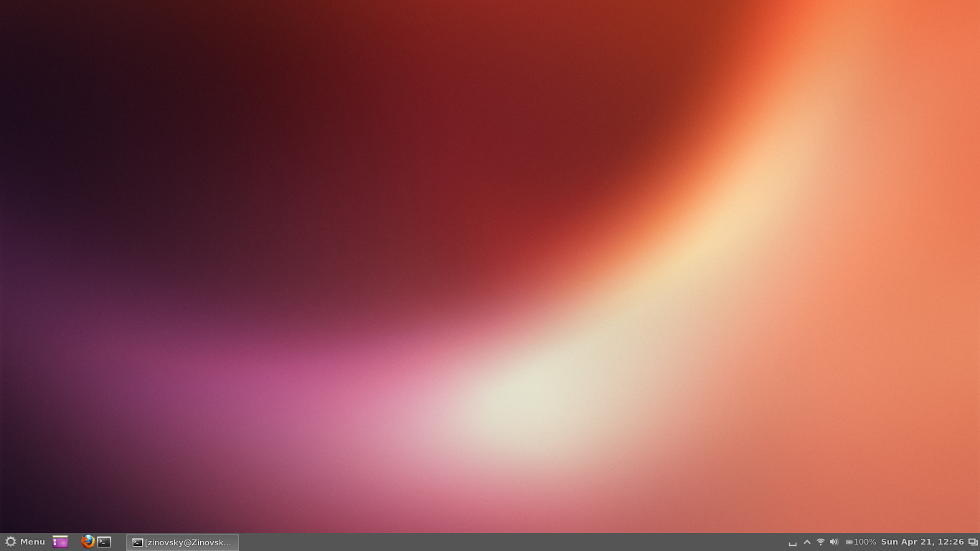
Task: Open the battery 100% power applet
Action: pyautogui.click(x=861, y=542)
